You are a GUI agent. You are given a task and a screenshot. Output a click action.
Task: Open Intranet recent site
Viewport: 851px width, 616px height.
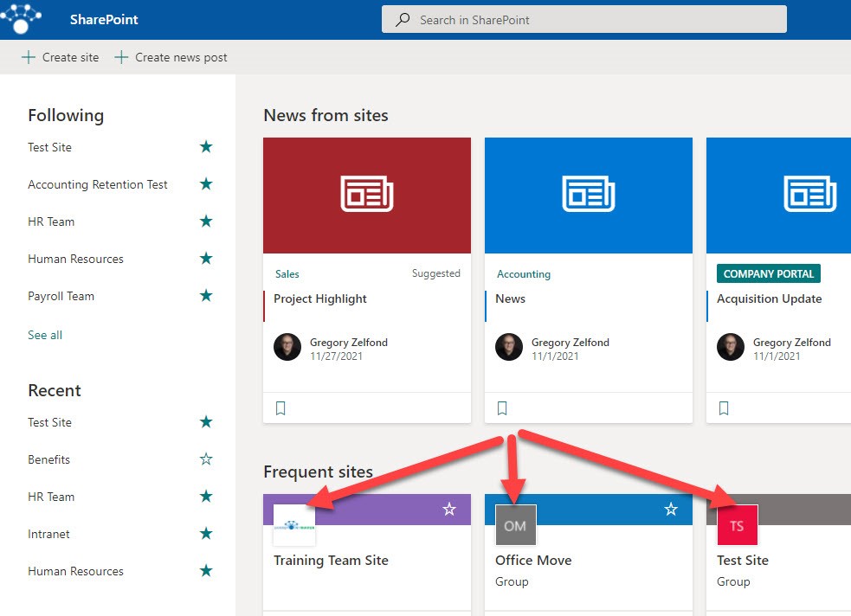pyautogui.click(x=48, y=534)
